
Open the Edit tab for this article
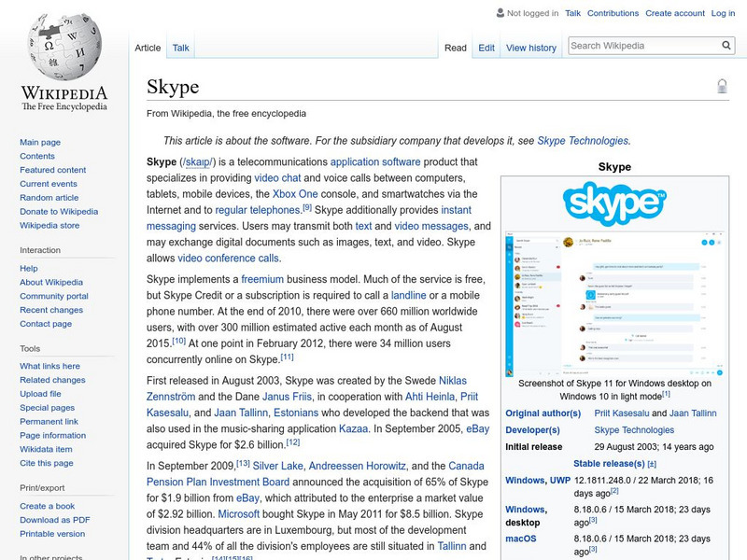[486, 48]
